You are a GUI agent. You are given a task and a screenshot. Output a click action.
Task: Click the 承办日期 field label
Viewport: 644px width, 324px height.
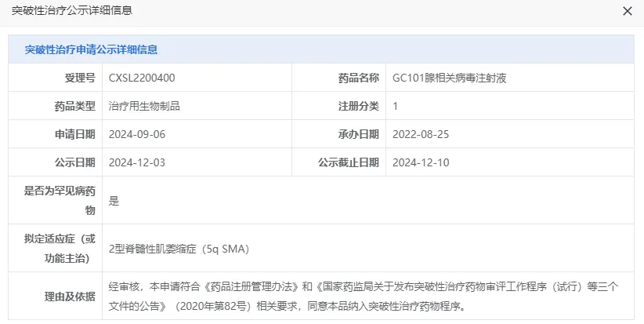pyautogui.click(x=358, y=134)
